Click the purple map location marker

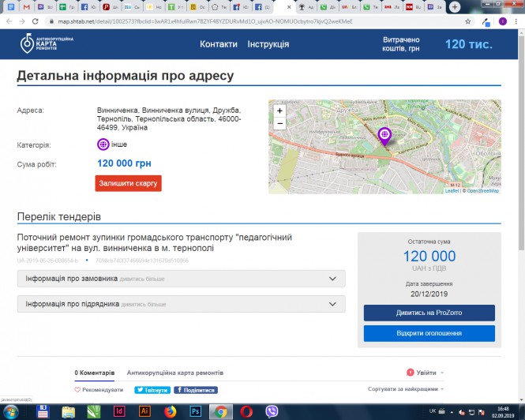pos(384,135)
